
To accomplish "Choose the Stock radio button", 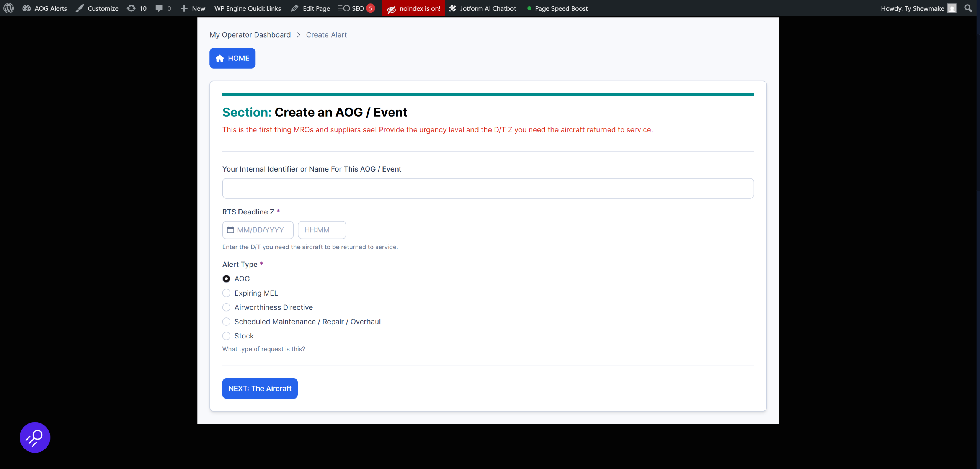I will pos(226,336).
